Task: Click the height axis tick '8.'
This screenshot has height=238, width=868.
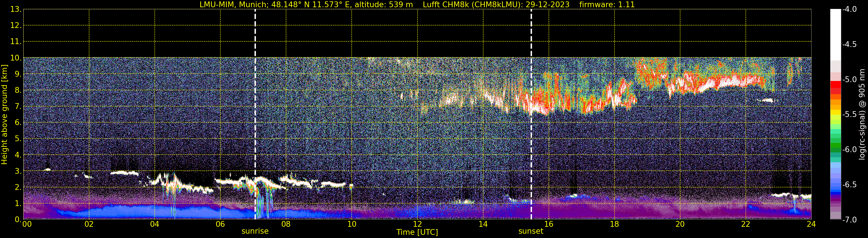Action: 18,90
